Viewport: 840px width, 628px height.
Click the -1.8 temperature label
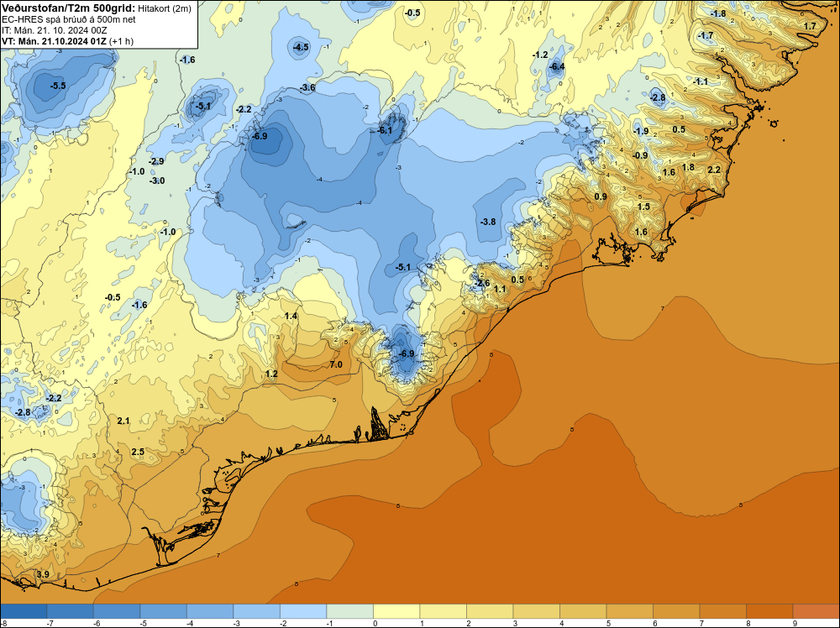[718, 14]
